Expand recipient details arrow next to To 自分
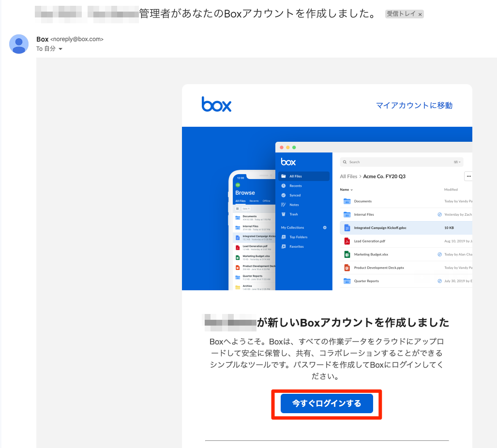497x448 pixels. (60, 49)
